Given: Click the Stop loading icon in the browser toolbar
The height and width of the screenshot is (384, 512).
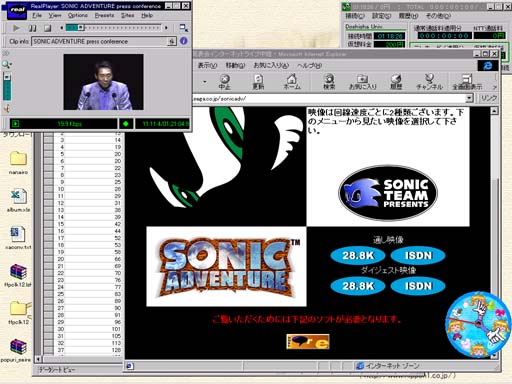Looking at the screenshot, I should click(x=225, y=82).
